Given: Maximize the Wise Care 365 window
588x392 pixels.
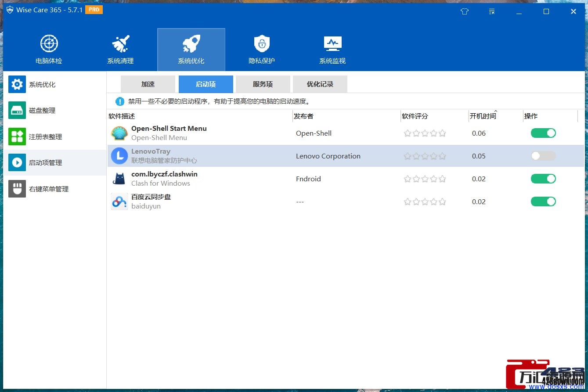Looking at the screenshot, I should pos(546,11).
